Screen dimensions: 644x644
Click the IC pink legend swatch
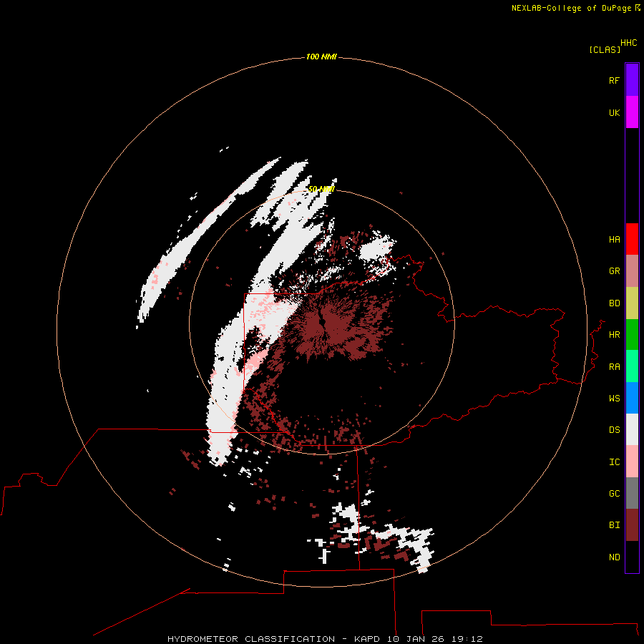pyautogui.click(x=632, y=462)
